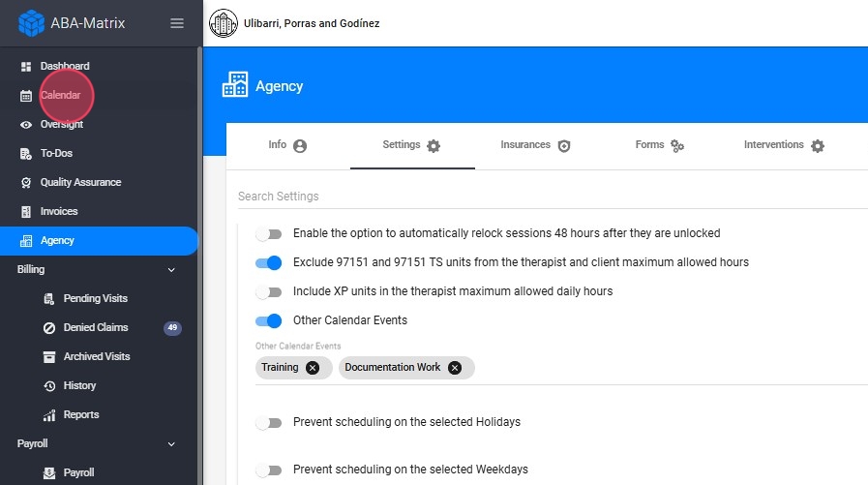Image resolution: width=868 pixels, height=485 pixels.
Task: Click the History clock icon
Action: coord(49,386)
